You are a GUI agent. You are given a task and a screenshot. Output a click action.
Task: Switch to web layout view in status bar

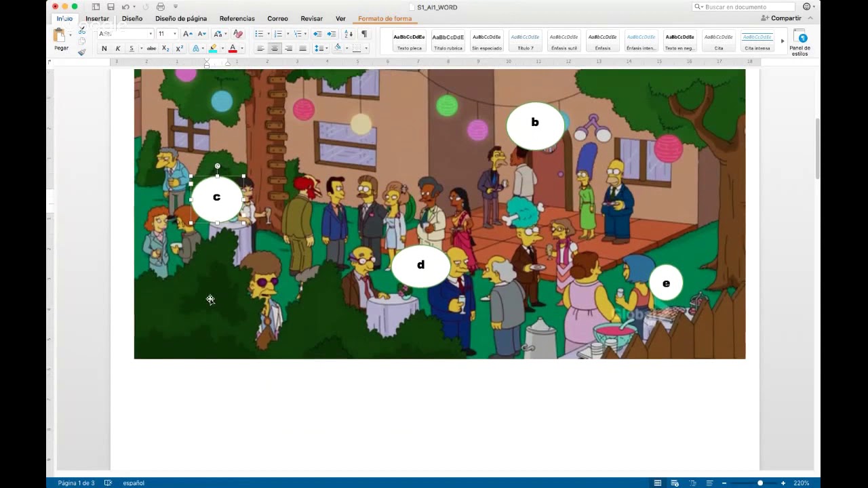675,483
